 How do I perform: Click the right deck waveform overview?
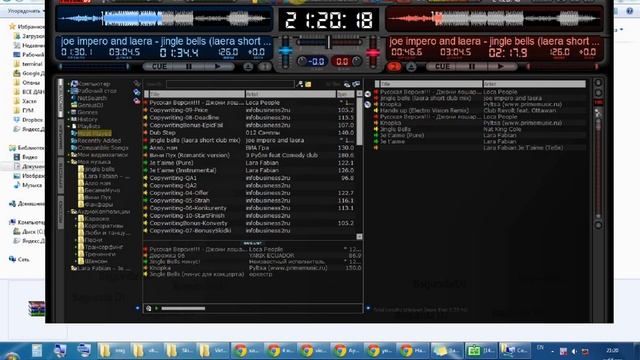pos(494,19)
